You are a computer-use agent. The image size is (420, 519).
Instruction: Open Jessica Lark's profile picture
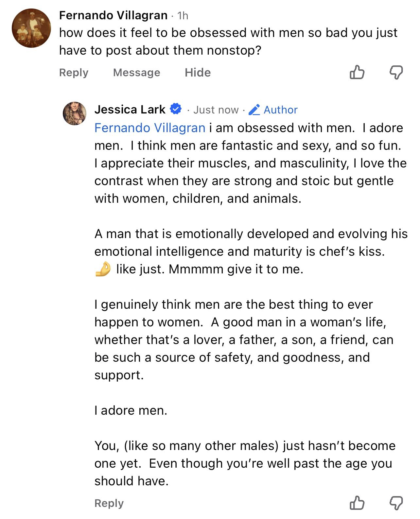[75, 113]
